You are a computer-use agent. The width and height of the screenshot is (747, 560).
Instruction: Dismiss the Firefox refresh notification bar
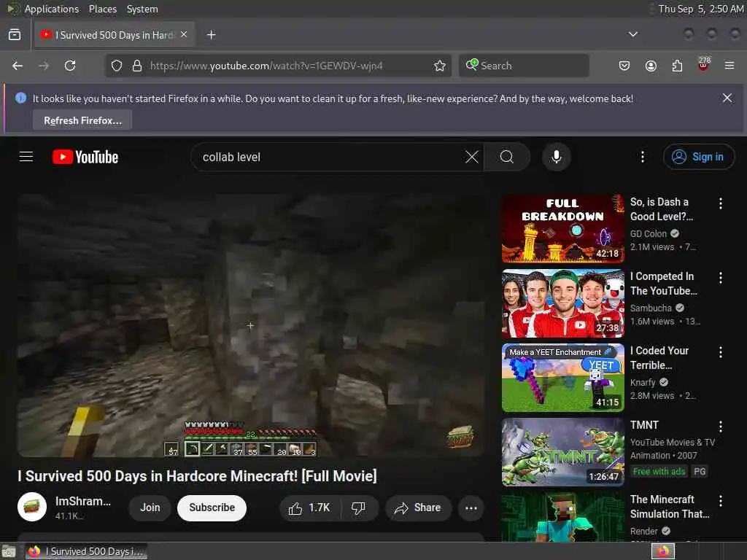[727, 98]
